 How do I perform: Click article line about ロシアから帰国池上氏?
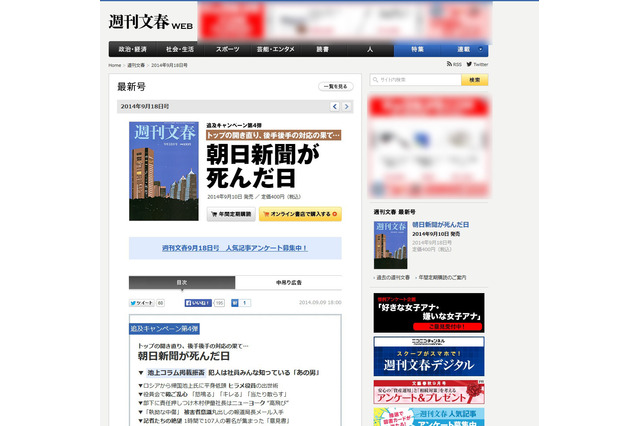208,386
